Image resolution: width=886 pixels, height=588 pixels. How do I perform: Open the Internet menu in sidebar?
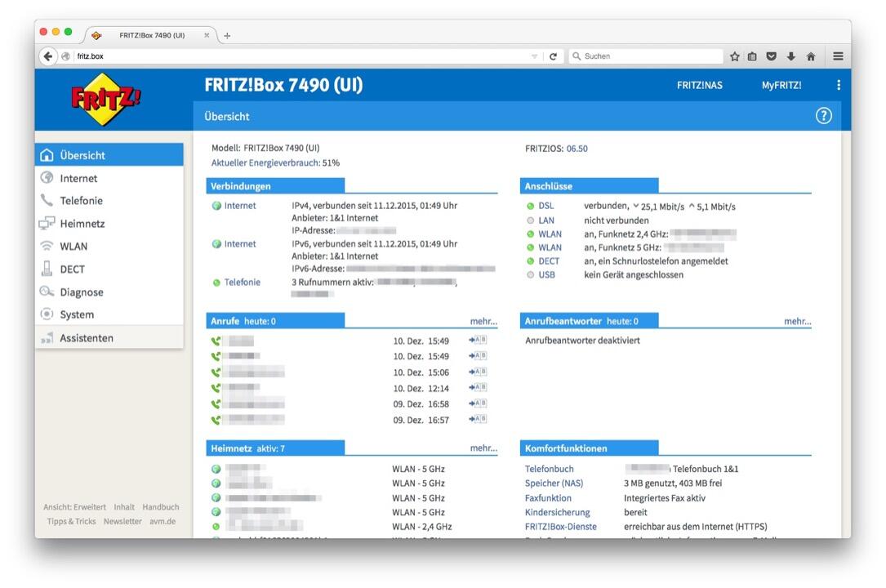109,178
